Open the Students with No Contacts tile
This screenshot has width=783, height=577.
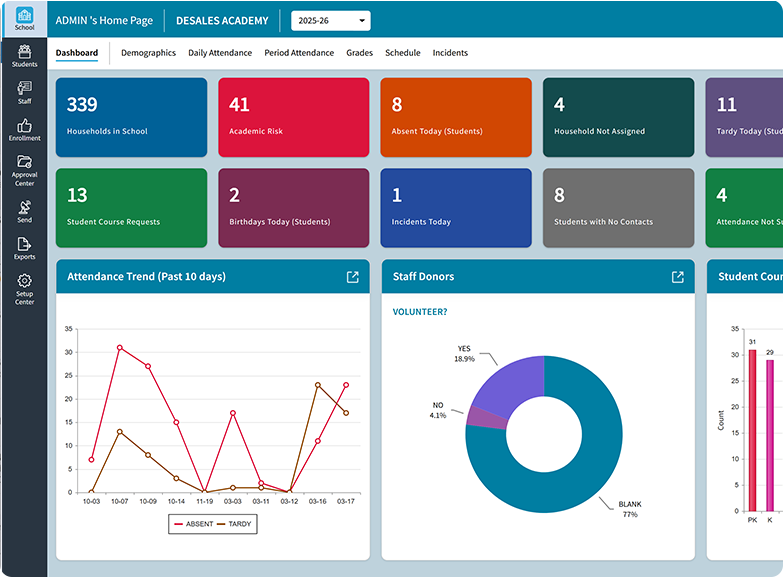(x=618, y=208)
